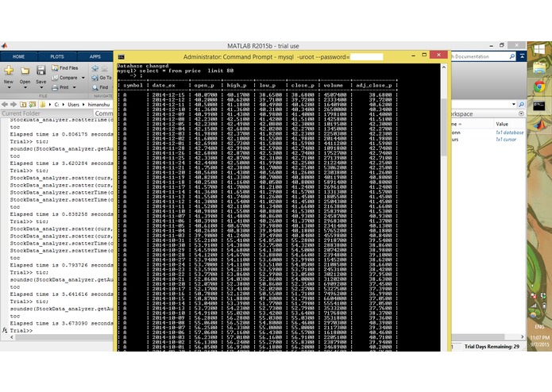Image resolution: width=552 pixels, height=392 pixels.
Task: Click the Command Prompt taskbar icon
Action: tap(539, 105)
